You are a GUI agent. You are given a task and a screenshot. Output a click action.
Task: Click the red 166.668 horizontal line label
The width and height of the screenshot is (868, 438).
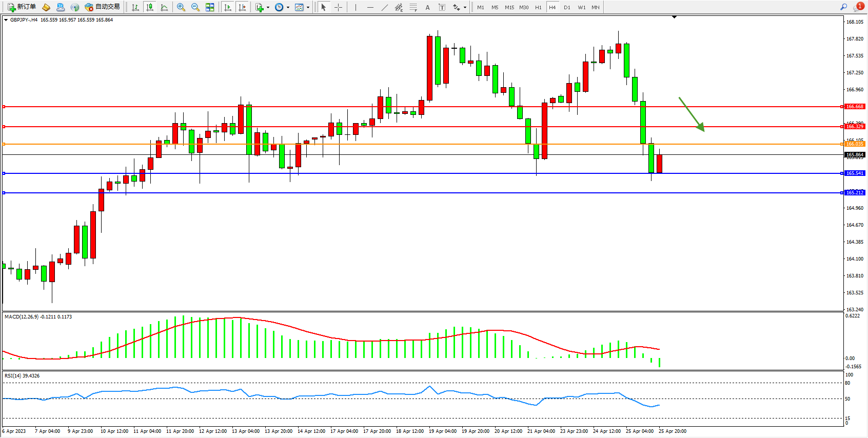[855, 107]
